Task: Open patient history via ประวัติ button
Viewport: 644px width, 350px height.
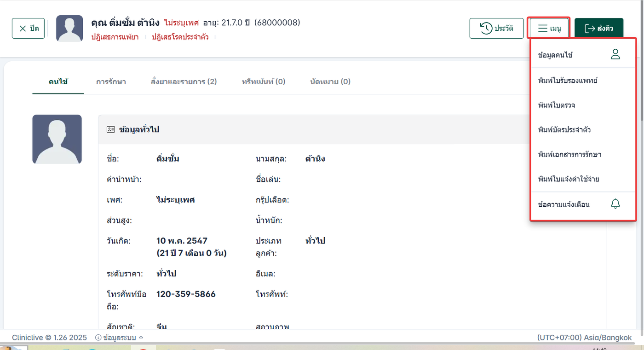Action: (x=496, y=29)
